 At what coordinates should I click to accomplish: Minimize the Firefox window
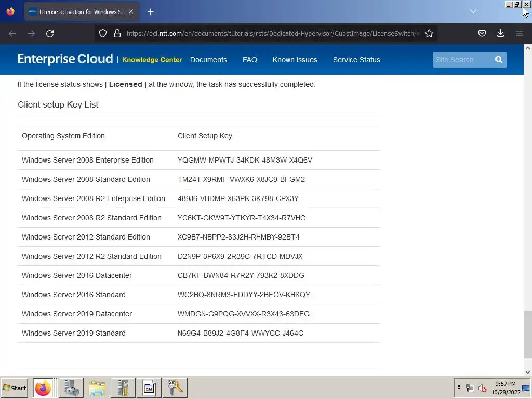point(508,5)
